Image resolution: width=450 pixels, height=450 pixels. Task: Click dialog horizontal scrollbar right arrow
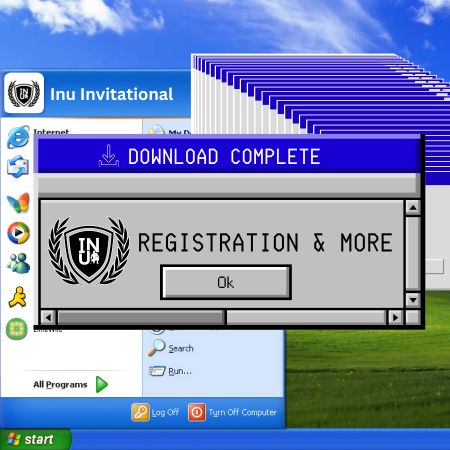(x=395, y=317)
